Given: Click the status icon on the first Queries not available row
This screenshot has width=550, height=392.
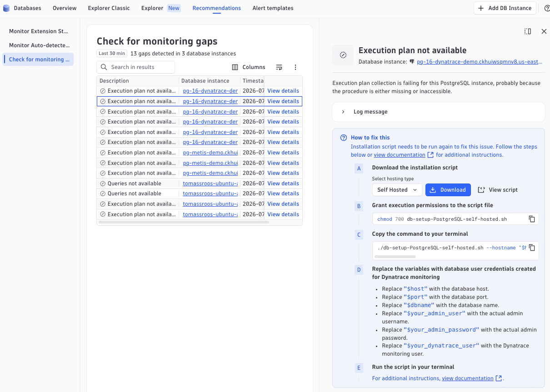Looking at the screenshot, I should [103, 184].
